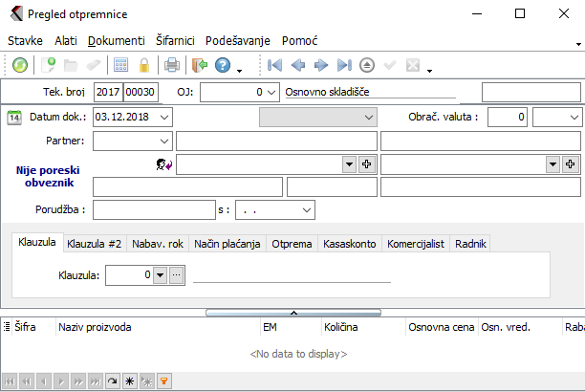Click the green refresh icon in toolbar
This screenshot has height=392, width=585.
[20, 66]
